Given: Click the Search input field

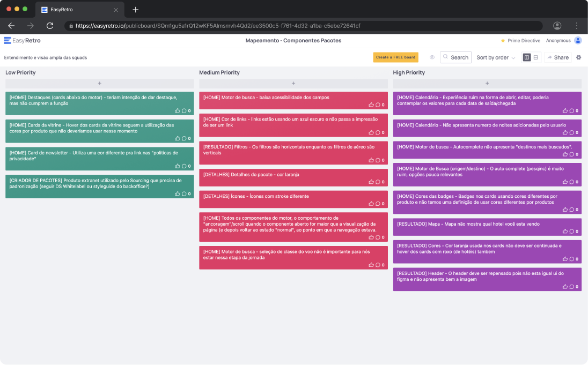Looking at the screenshot, I should click(x=455, y=57).
